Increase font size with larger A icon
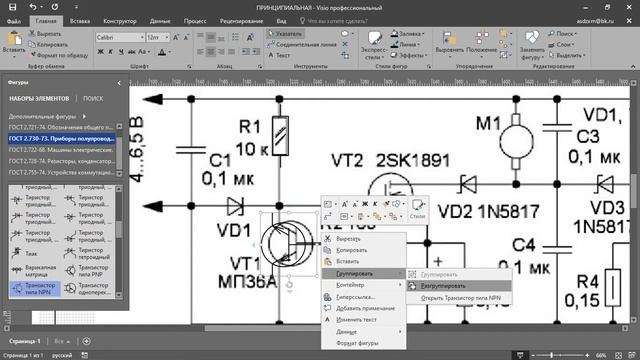The width and height of the screenshot is (640, 360). 176,37
